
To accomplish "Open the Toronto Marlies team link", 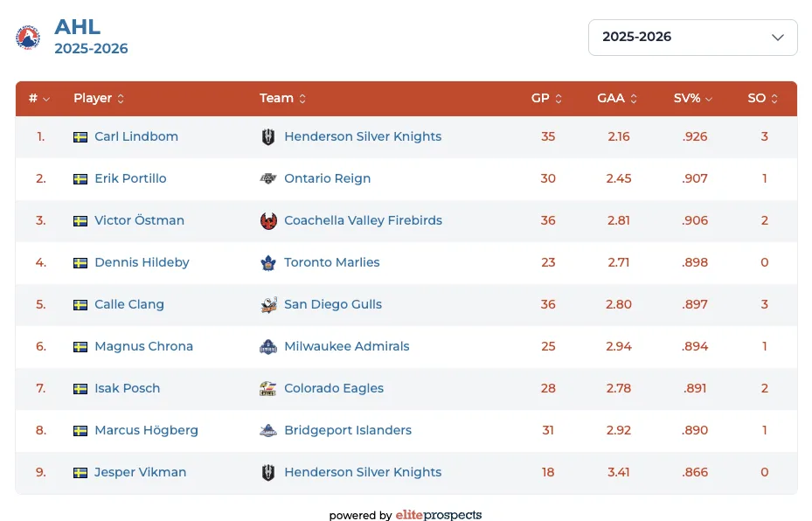I will [x=331, y=263].
